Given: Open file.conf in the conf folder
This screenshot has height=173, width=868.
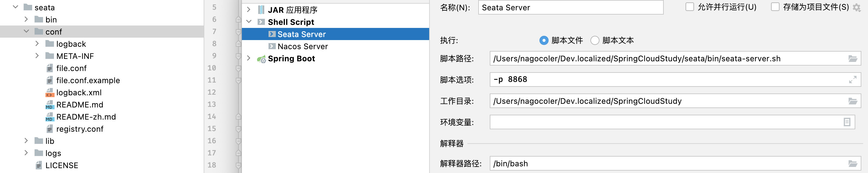Looking at the screenshot, I should [x=71, y=68].
